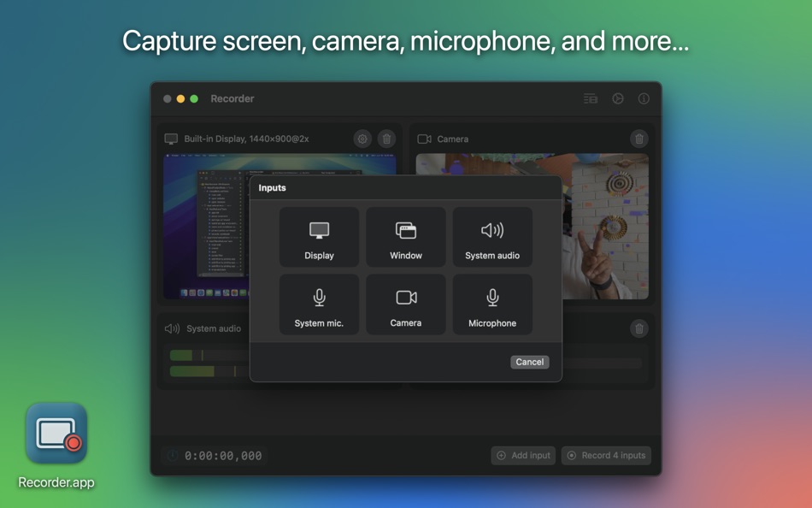Click the recording timer display
The height and width of the screenshot is (508, 812).
click(214, 455)
